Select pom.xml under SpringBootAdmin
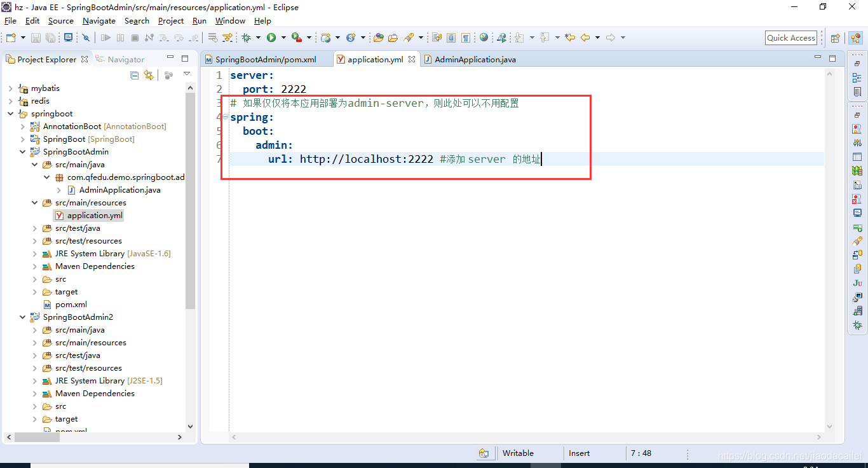The image size is (868, 468). coord(65,305)
